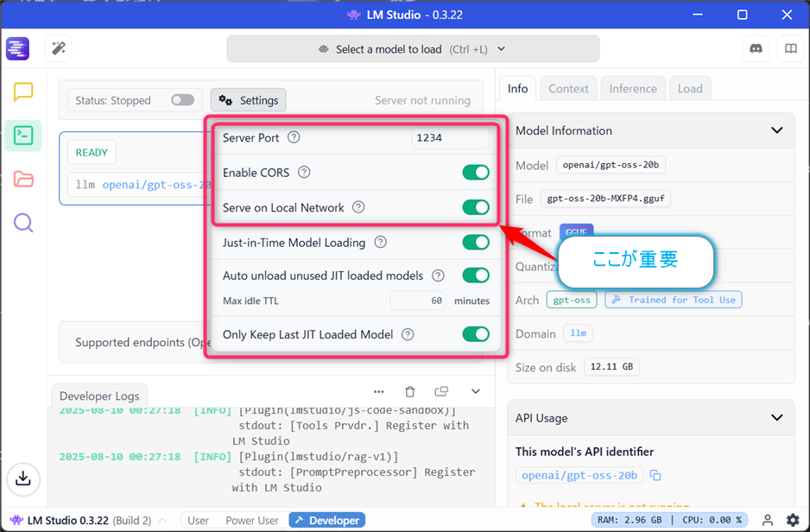Open the Developer Logs three-dot menu

click(x=378, y=391)
